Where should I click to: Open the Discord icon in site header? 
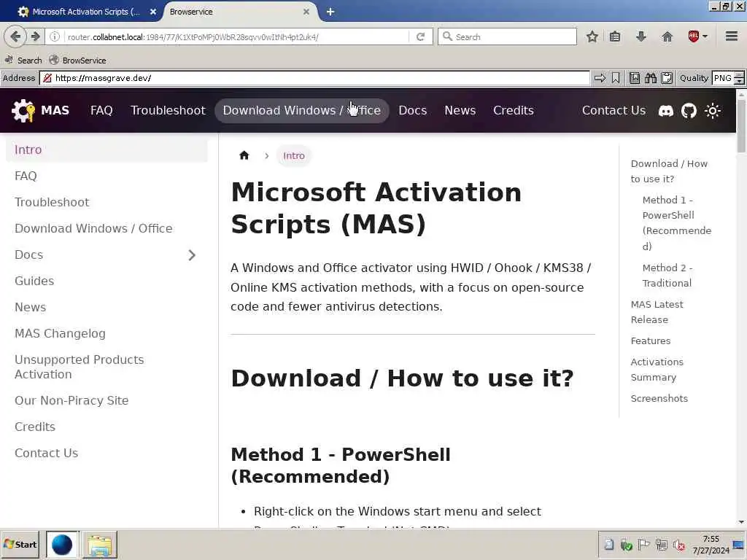(665, 111)
